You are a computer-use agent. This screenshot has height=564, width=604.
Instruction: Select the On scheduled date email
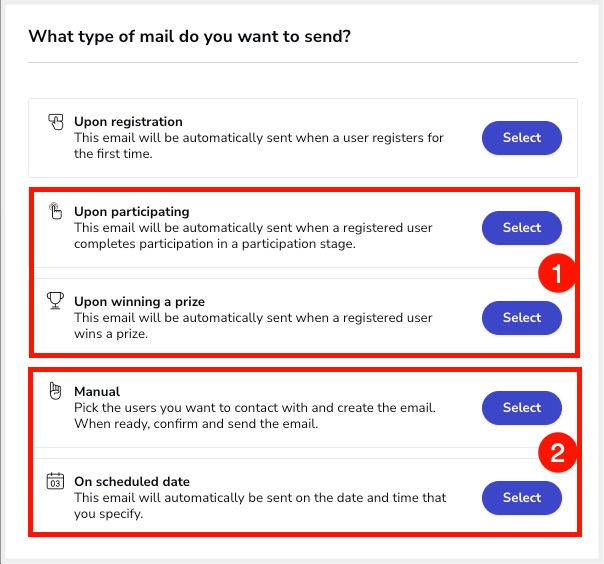coord(522,498)
